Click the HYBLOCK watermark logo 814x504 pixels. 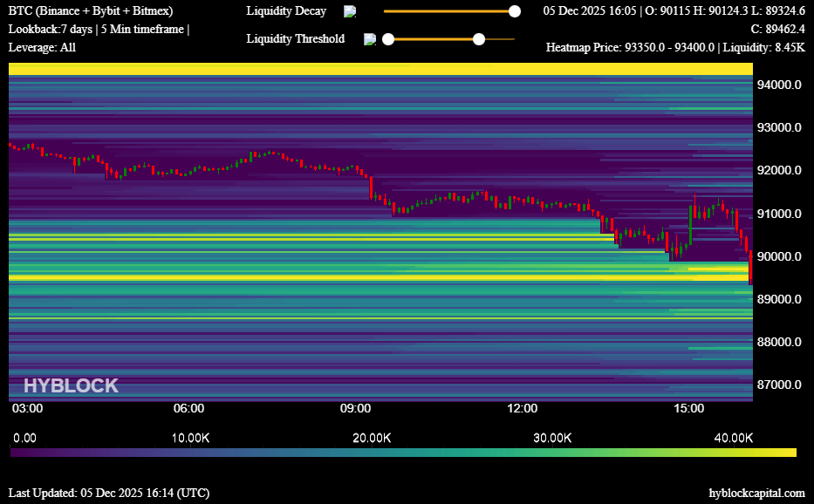(x=71, y=386)
